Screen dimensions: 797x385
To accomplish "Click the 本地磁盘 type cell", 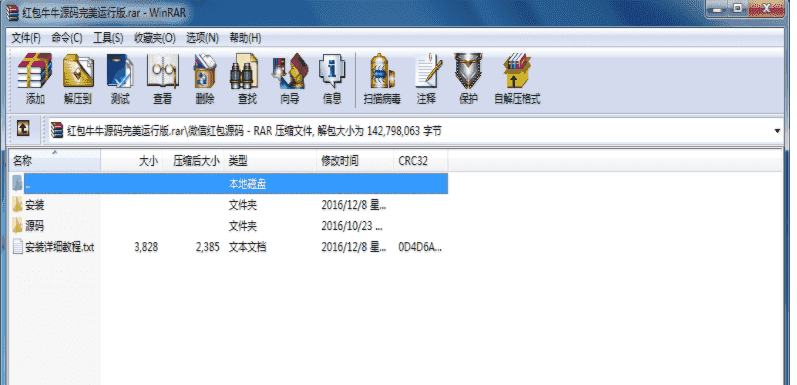I will [248, 184].
